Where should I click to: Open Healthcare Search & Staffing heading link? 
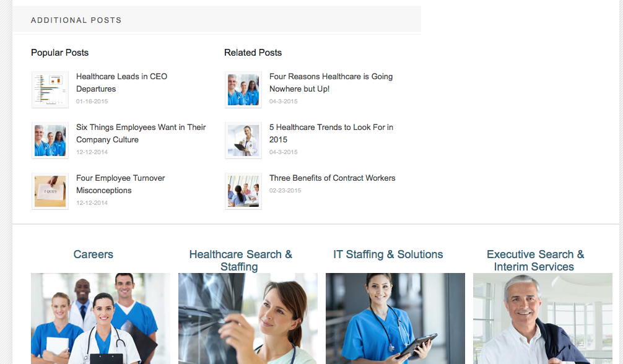click(x=240, y=260)
